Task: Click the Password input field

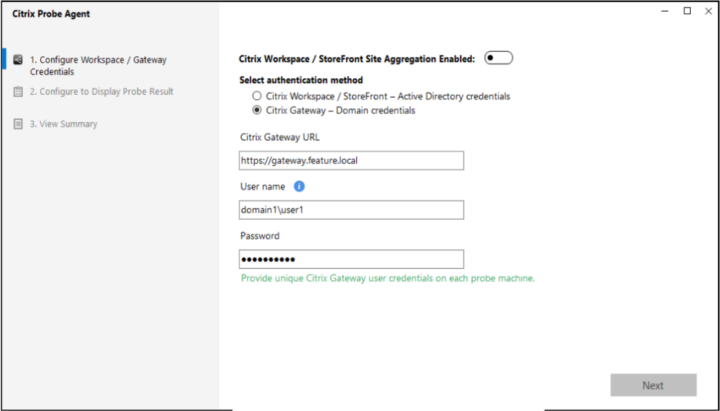Action: 351,259
